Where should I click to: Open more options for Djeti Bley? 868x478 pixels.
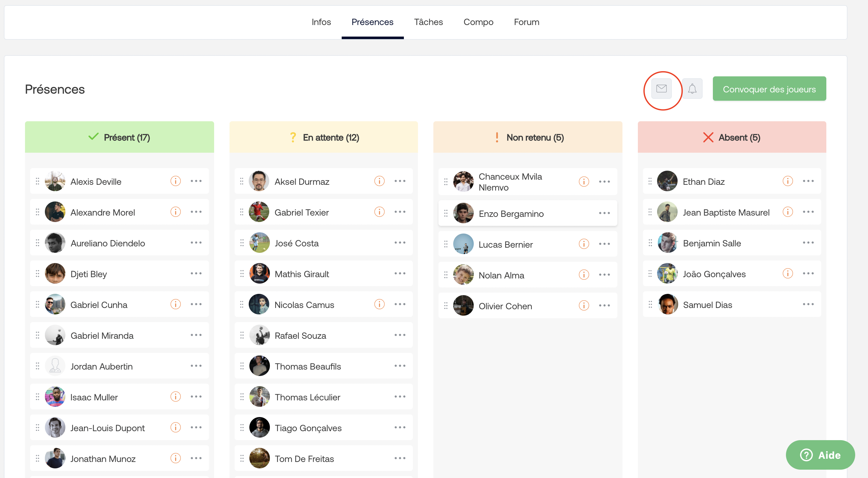pos(196,273)
